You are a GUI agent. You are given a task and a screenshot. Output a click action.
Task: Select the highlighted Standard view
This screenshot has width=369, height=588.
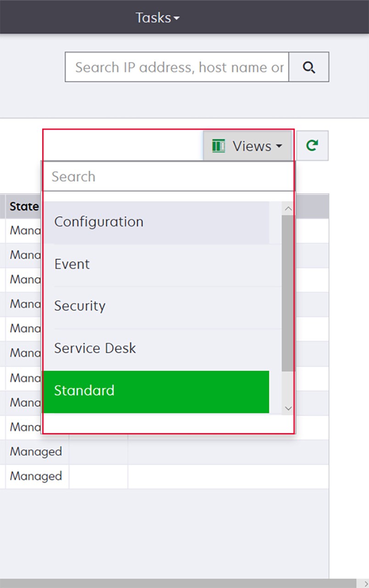coord(156,391)
